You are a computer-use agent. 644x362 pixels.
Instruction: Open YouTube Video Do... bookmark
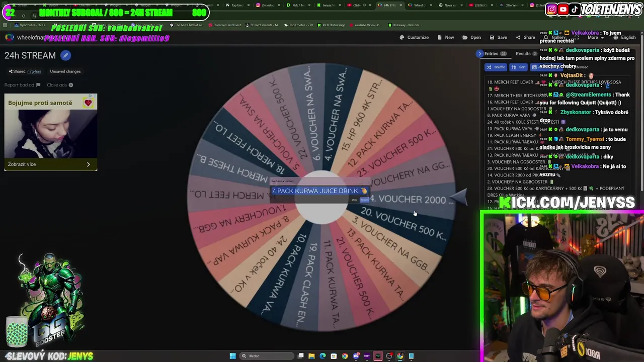coord(365,25)
